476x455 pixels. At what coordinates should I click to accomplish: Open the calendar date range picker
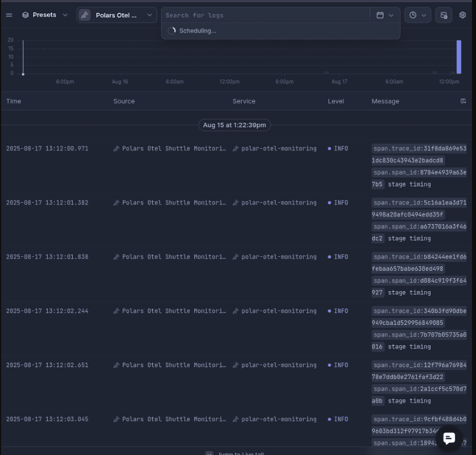pyautogui.click(x=385, y=15)
